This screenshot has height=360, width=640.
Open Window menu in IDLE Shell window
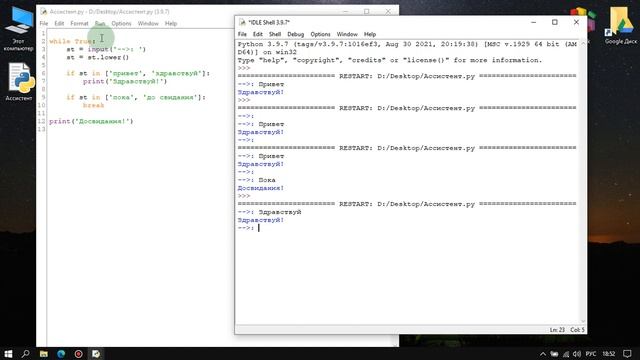pyautogui.click(x=347, y=34)
